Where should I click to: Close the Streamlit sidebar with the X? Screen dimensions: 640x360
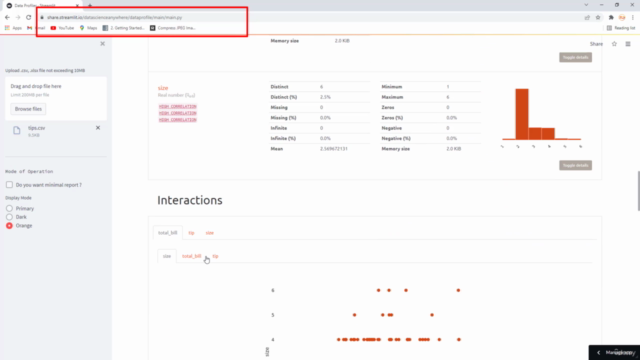click(x=102, y=44)
